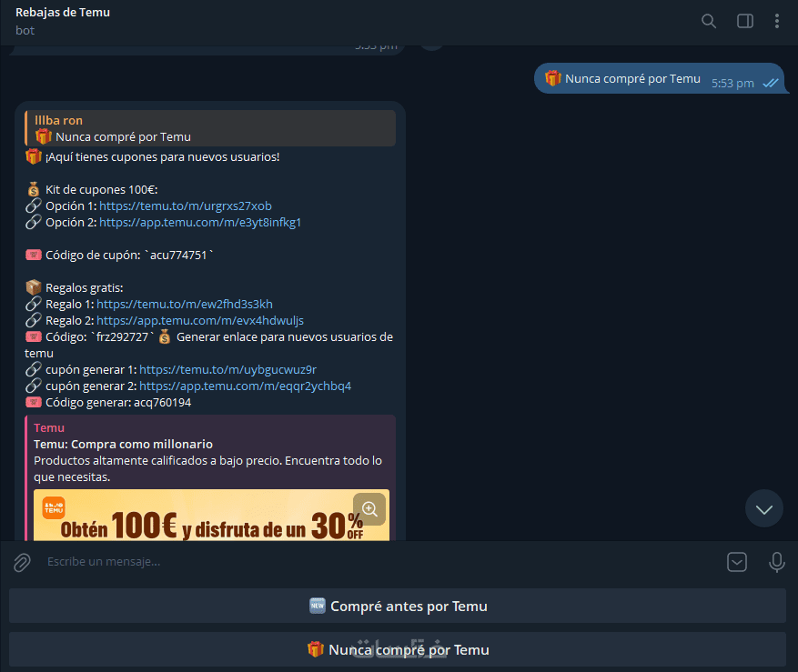The image size is (798, 672).
Task: Click the quoted reply from Illba ron
Action: 209,128
